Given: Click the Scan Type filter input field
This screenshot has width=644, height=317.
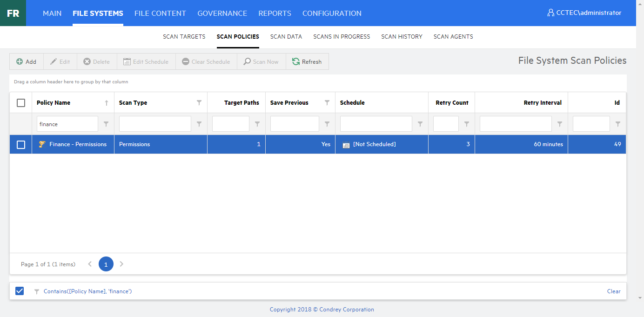Looking at the screenshot, I should point(155,124).
